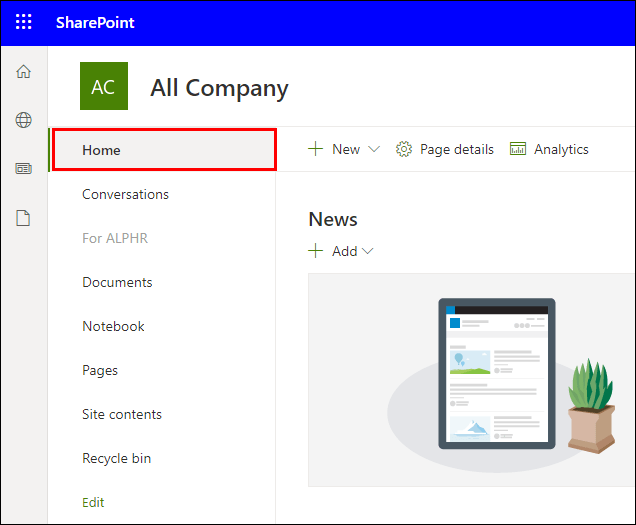This screenshot has height=525, width=636.
Task: Click the New command button
Action: click(x=344, y=149)
